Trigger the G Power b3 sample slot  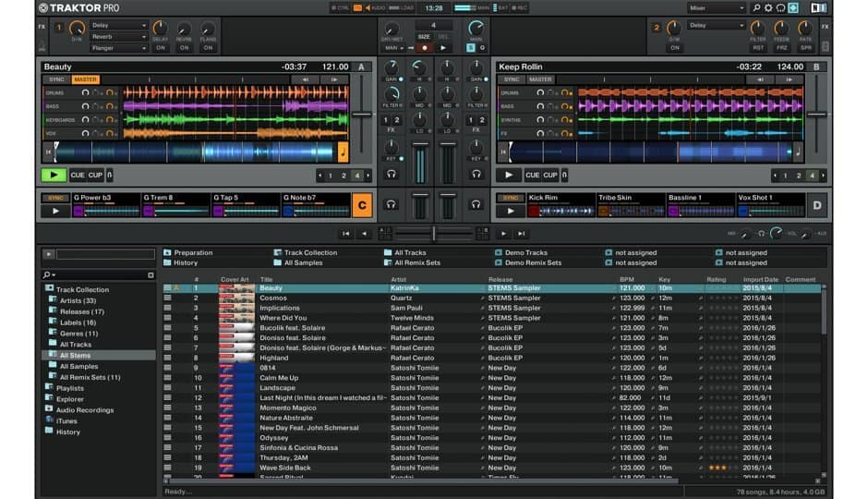[106, 204]
